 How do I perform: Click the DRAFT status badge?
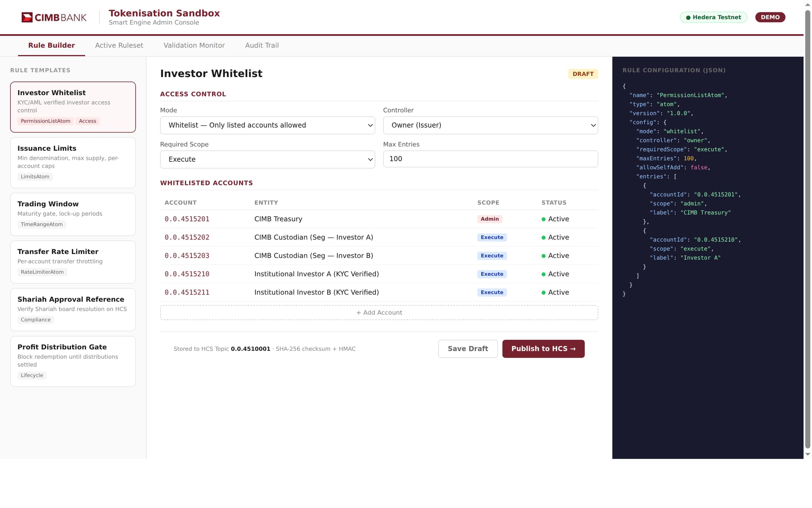pos(582,74)
